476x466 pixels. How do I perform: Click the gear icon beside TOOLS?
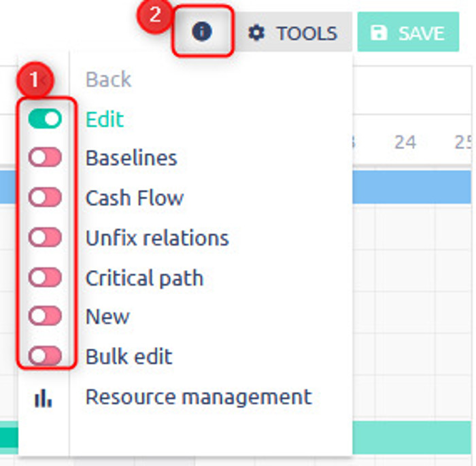coord(256,33)
